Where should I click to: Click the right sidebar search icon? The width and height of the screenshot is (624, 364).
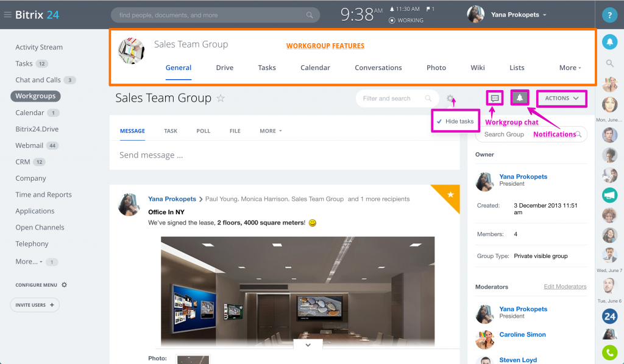click(609, 63)
